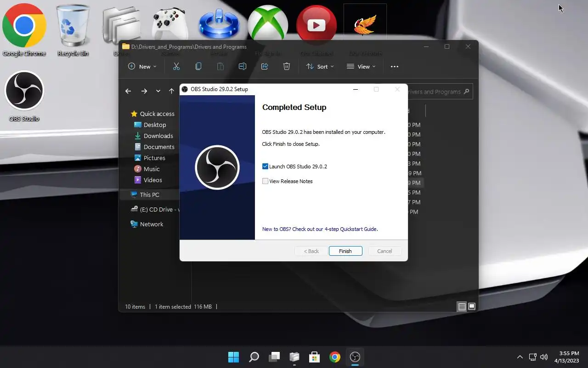Open the white game controller desktop icon
Image resolution: width=588 pixels, height=368 pixels.
click(170, 24)
